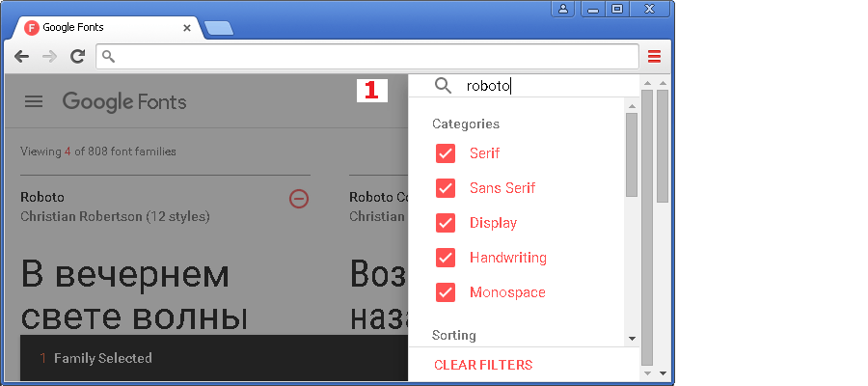The image size is (868, 386).
Task: Click filter panel scrollbar down arrow
Action: (x=632, y=339)
